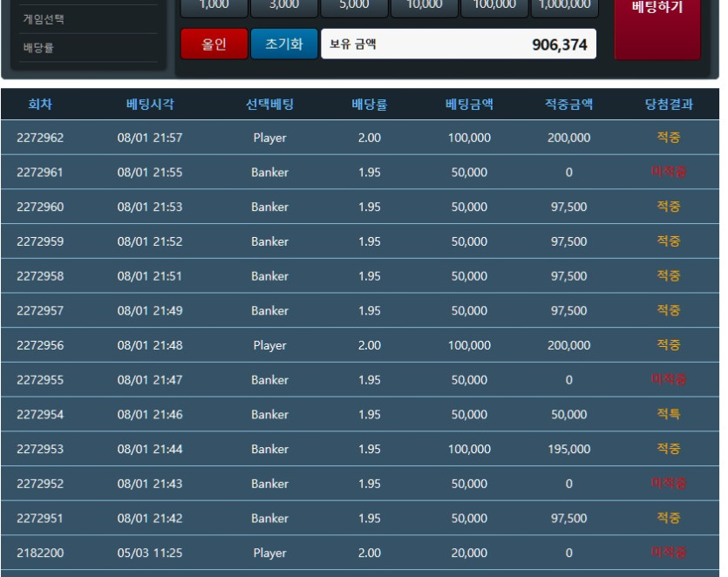Click the 적중 result in row 2272962
This screenshot has height=577, width=728.
(669, 138)
